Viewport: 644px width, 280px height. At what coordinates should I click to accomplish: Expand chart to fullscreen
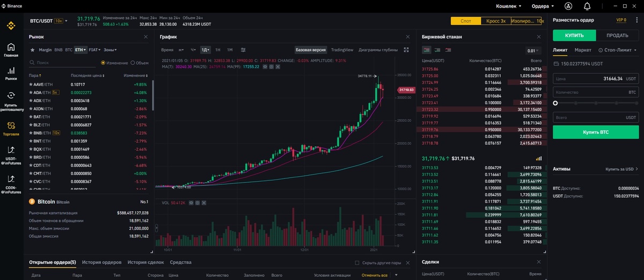click(x=406, y=49)
